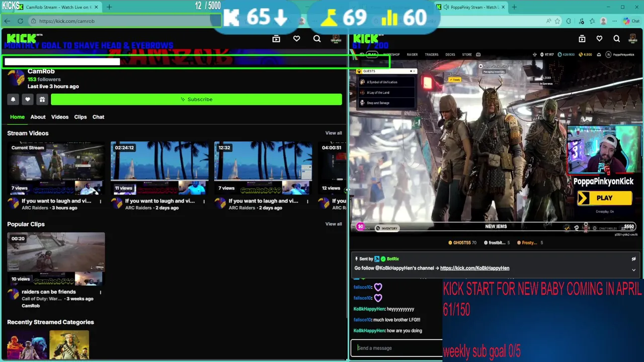The image size is (644, 362).
Task: Open Extensions in PoppaPinky browser toolbar
Action: coord(569,21)
